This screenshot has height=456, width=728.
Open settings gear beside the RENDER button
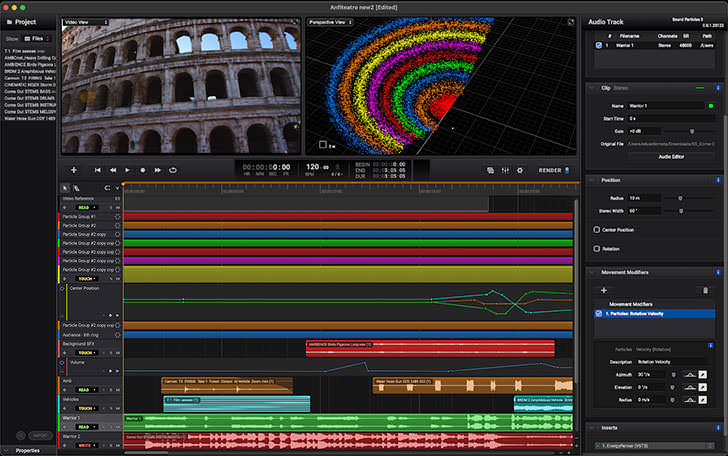[519, 170]
